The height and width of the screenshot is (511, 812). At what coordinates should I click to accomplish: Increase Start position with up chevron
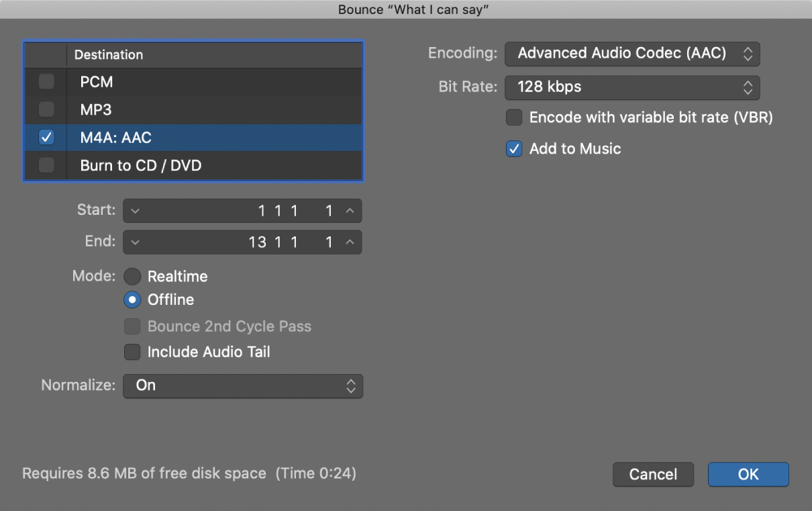pyautogui.click(x=350, y=211)
